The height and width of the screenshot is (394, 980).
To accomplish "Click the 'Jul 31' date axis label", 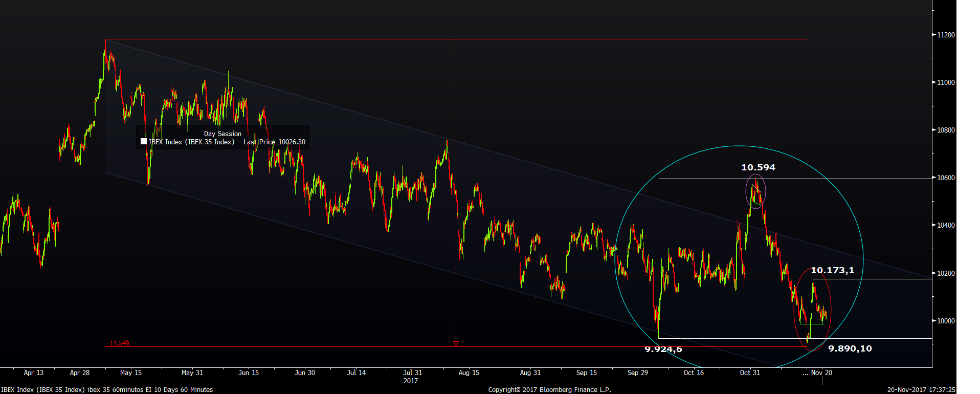I will coord(413,373).
